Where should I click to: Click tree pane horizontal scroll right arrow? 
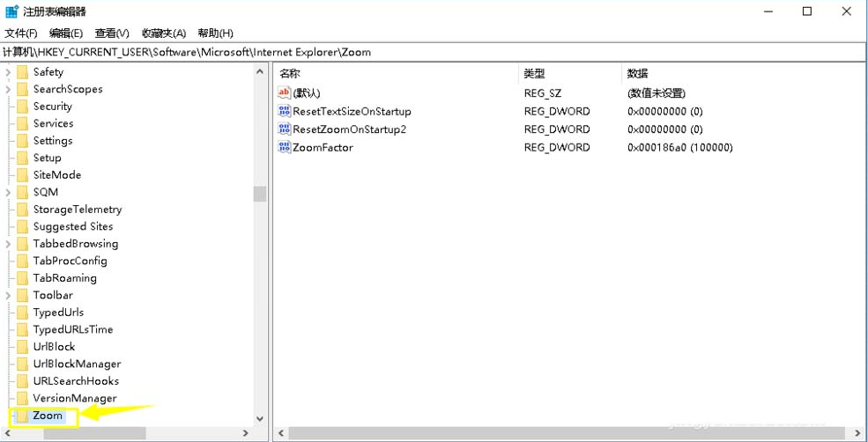pos(247,433)
